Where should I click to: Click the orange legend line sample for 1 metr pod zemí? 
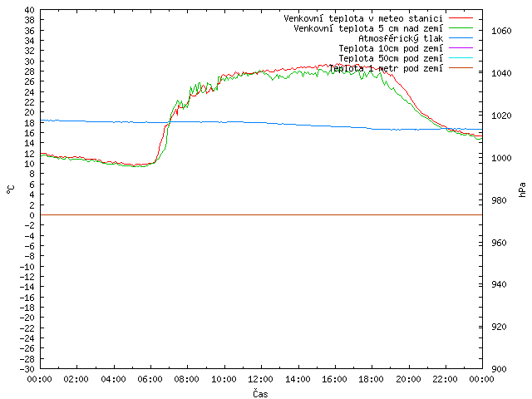pos(461,68)
